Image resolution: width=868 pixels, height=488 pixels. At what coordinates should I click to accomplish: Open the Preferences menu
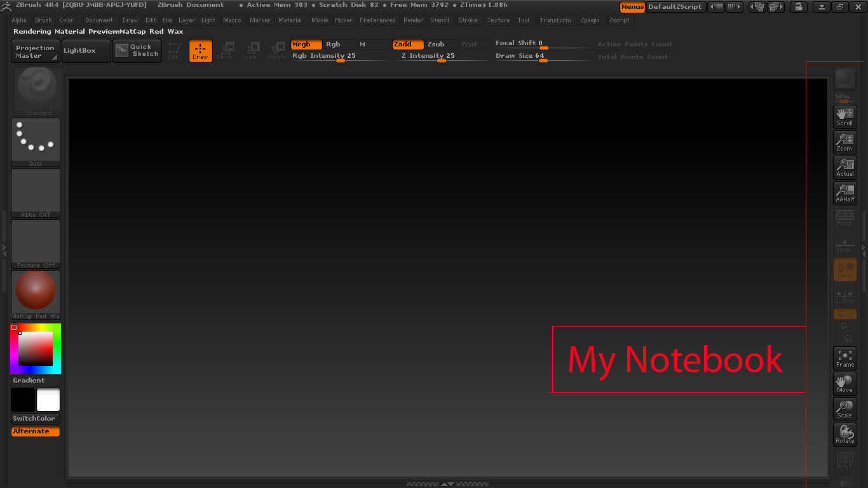coord(377,20)
